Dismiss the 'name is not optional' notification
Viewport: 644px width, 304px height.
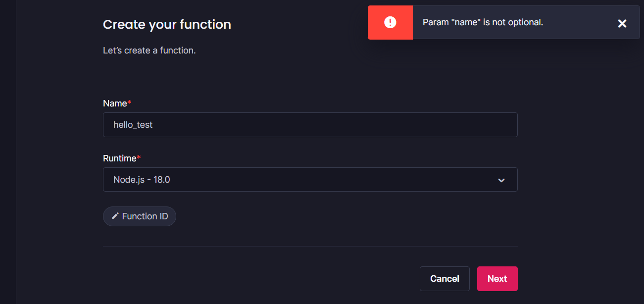tap(622, 23)
